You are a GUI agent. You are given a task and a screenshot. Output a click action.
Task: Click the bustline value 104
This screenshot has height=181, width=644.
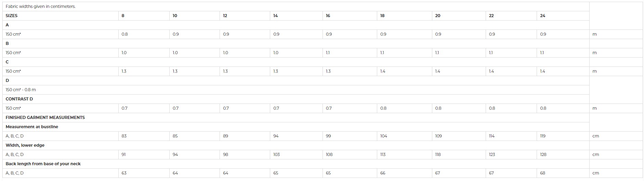384,136
